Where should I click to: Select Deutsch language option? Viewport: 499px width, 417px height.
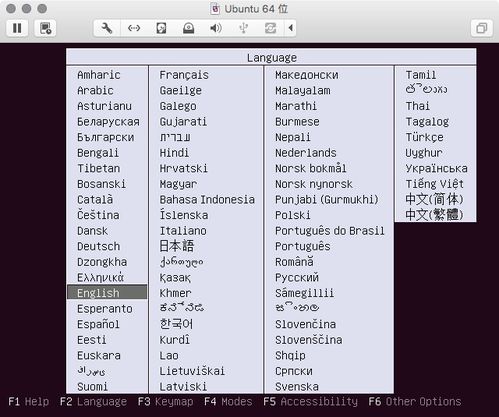(99, 246)
